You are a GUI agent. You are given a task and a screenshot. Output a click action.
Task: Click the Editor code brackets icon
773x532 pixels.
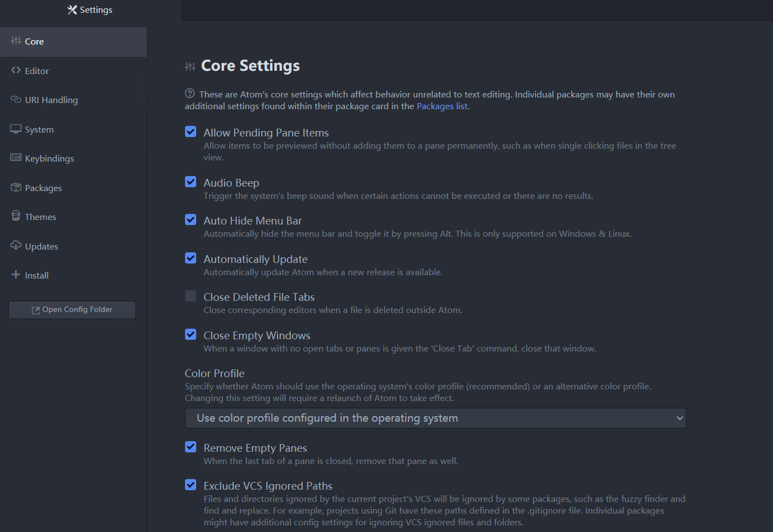16,70
